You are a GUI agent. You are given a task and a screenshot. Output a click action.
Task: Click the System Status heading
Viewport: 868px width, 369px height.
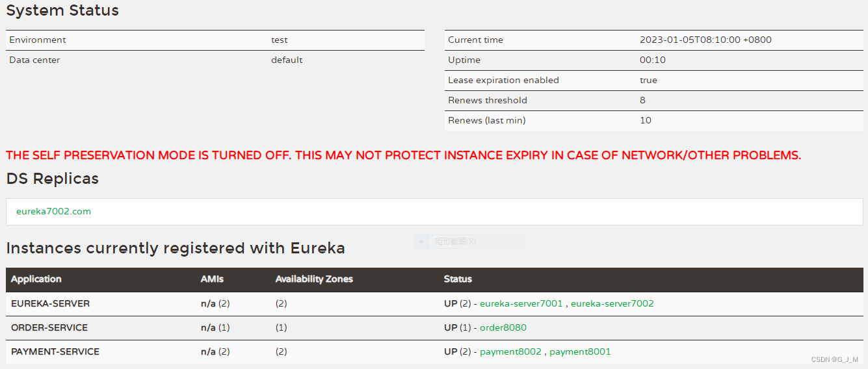(x=62, y=10)
